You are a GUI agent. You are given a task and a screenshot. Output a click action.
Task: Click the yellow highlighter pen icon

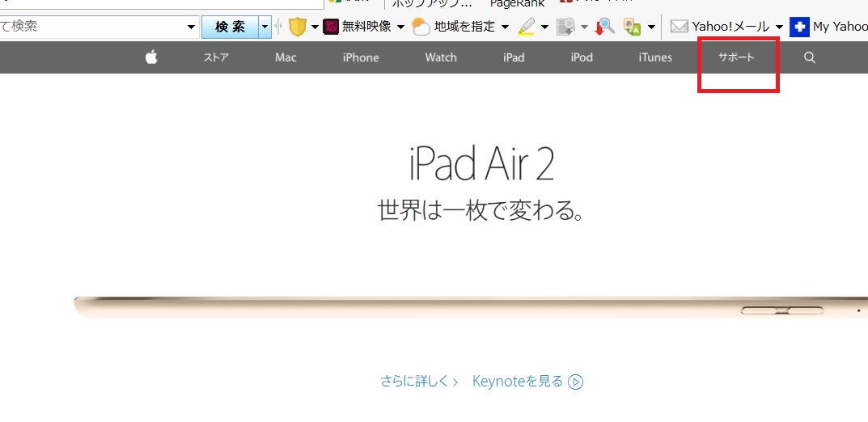527,27
